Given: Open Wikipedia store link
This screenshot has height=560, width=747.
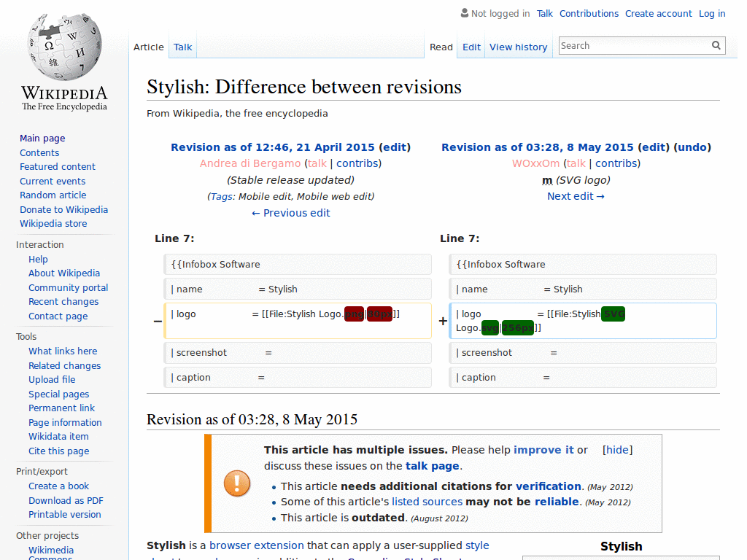Looking at the screenshot, I should (53, 223).
